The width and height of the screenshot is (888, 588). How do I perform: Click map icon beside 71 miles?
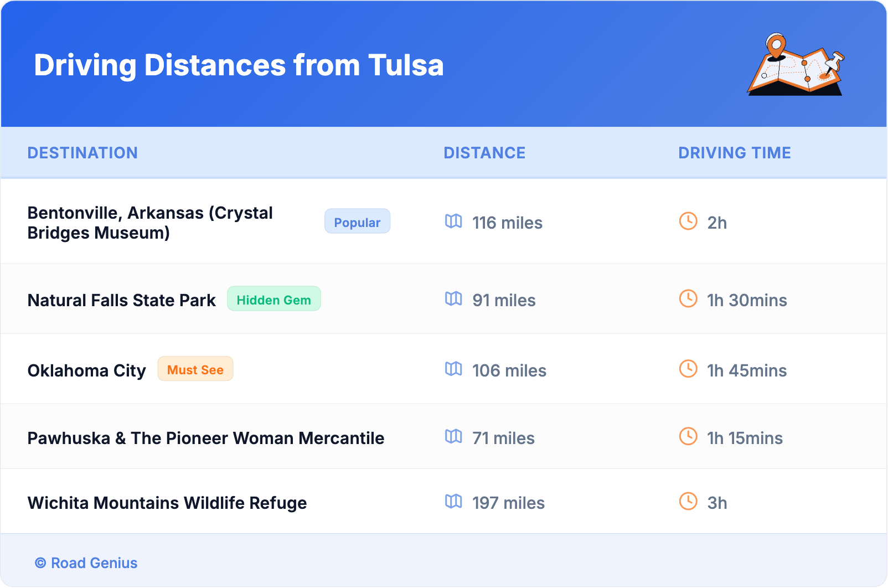(x=453, y=436)
